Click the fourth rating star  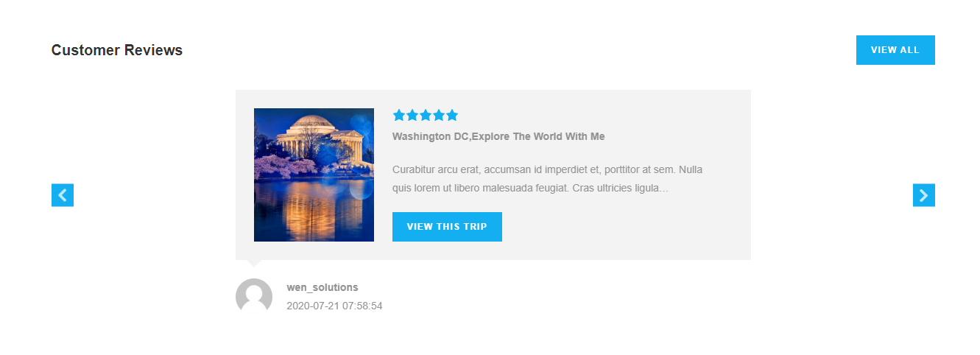click(x=439, y=116)
